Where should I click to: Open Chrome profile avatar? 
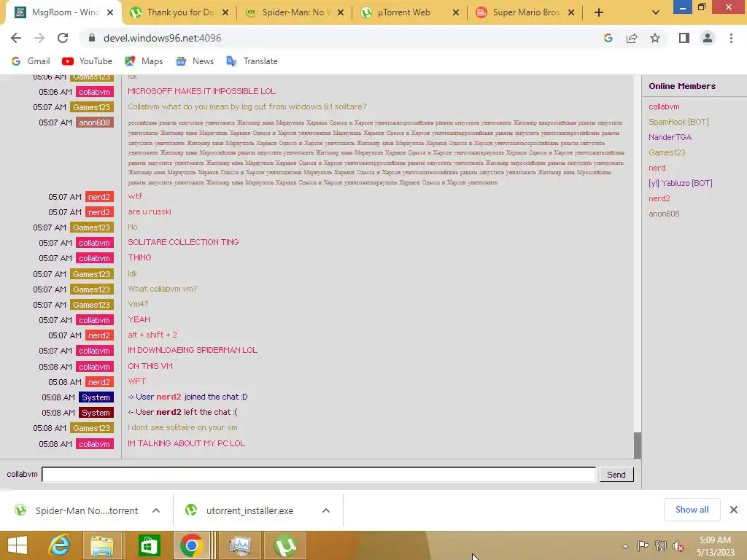(708, 38)
